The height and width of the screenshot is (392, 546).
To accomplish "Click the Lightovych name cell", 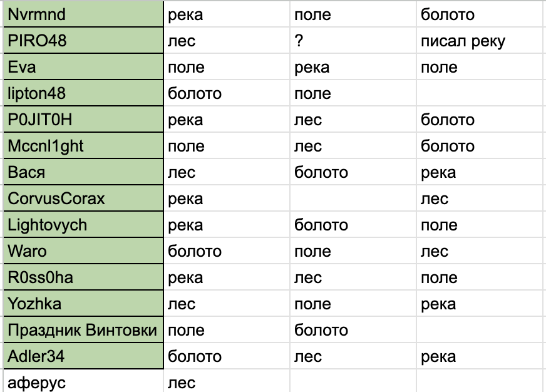I will 81,225.
